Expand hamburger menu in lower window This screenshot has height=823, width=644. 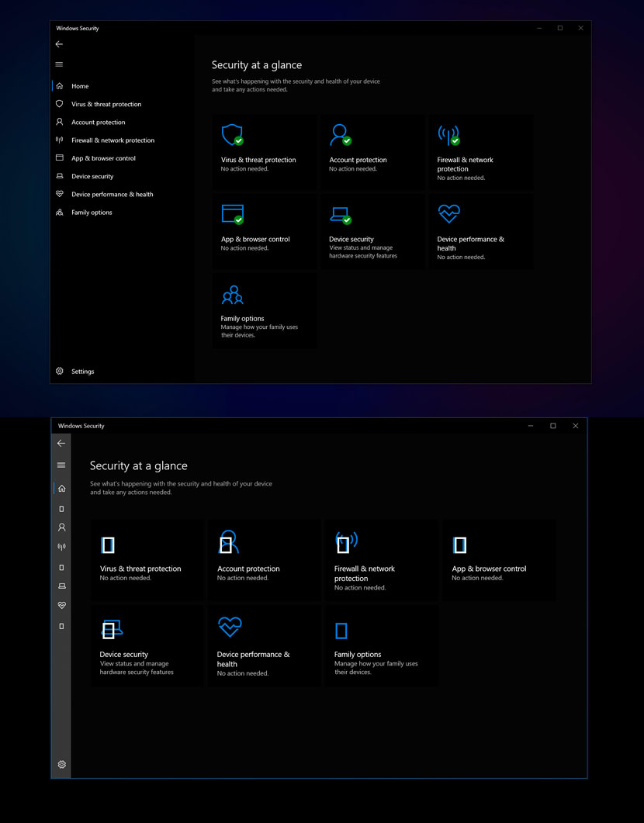tap(61, 465)
